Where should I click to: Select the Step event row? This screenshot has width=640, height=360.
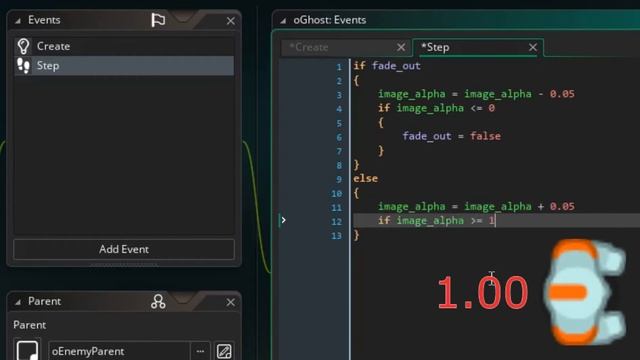124,66
